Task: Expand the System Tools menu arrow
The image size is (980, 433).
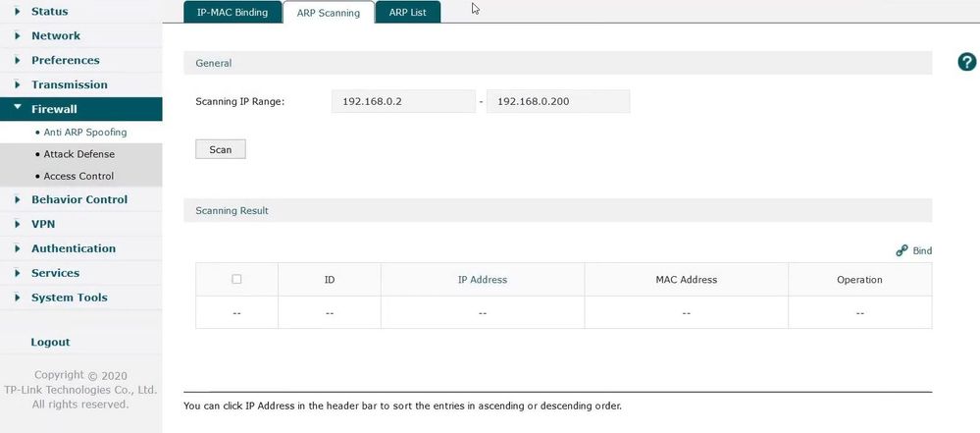Action: [18, 298]
